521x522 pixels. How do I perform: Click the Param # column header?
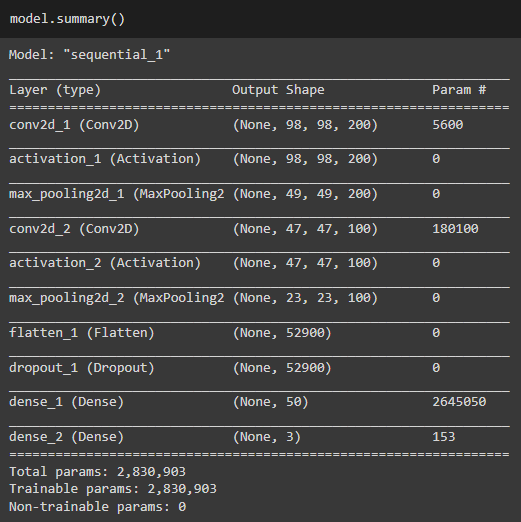459,90
